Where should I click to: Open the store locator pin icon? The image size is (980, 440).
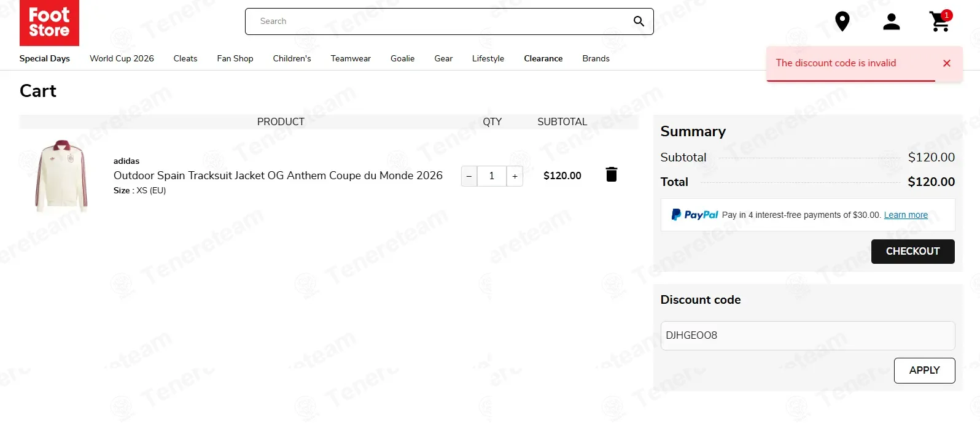click(842, 21)
